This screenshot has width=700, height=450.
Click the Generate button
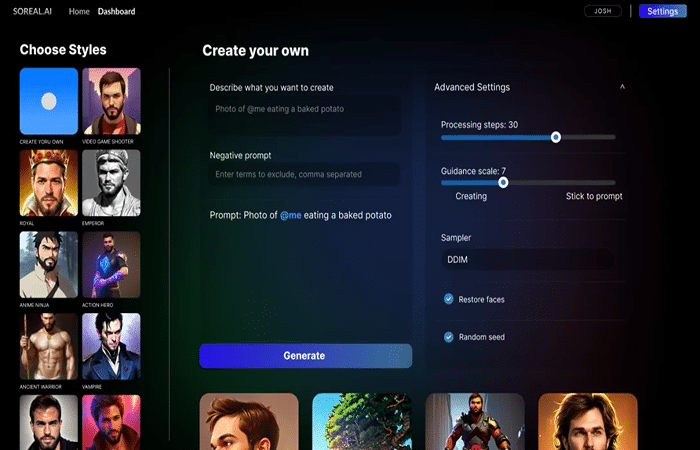[x=305, y=355]
